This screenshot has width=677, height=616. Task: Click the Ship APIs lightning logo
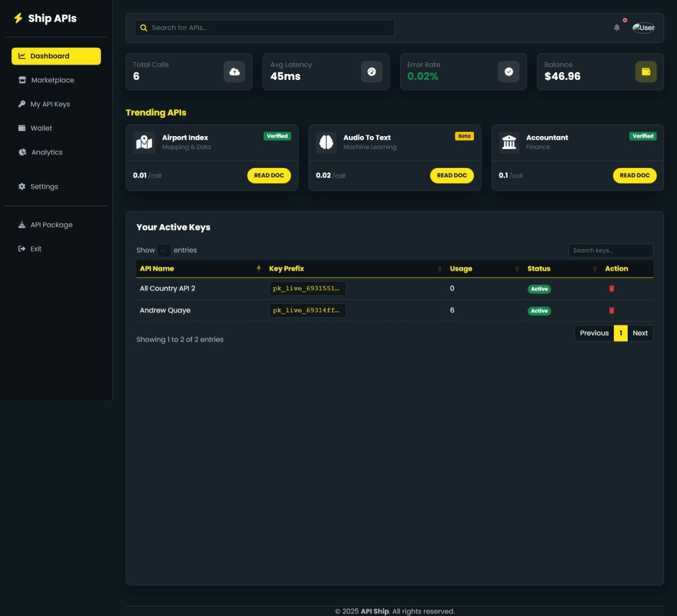click(x=19, y=18)
